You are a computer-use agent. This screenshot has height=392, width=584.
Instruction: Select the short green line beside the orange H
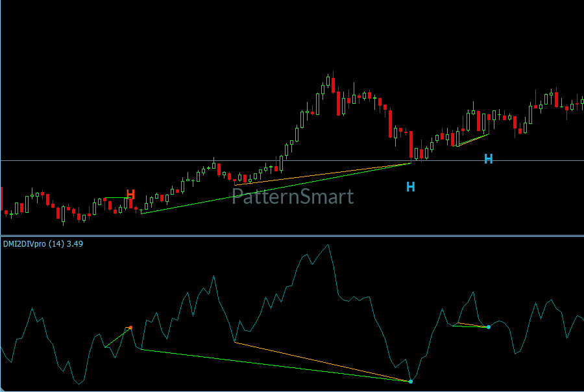[117, 198]
